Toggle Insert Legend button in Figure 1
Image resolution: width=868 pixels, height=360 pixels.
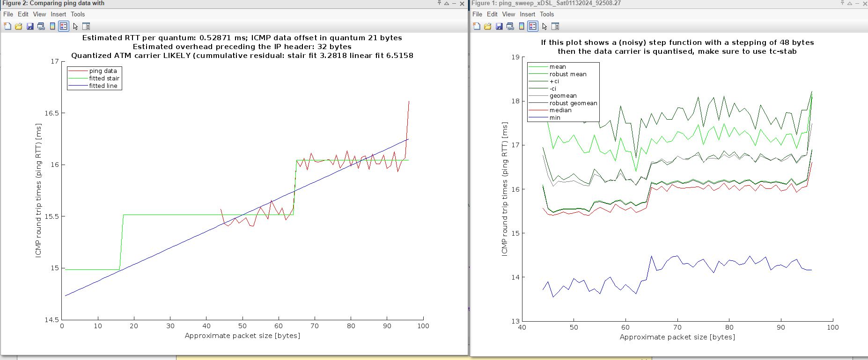(533, 26)
